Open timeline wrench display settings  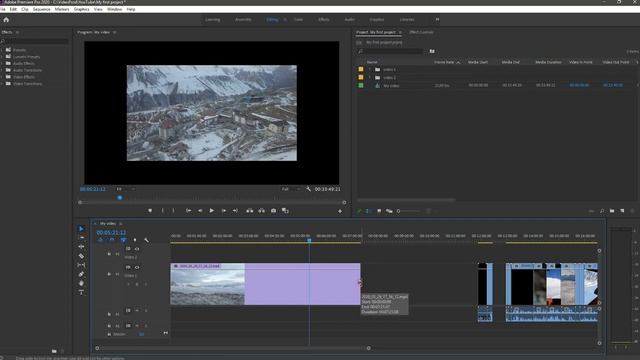[147, 240]
